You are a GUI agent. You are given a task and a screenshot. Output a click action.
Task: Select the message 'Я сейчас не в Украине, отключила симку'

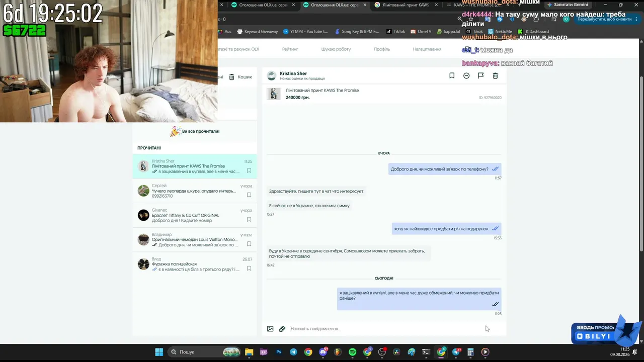tap(309, 206)
